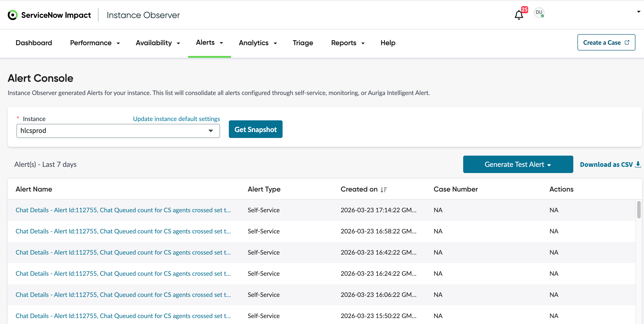
Task: Expand the top-right caret dropdown
Action: coord(639,12)
